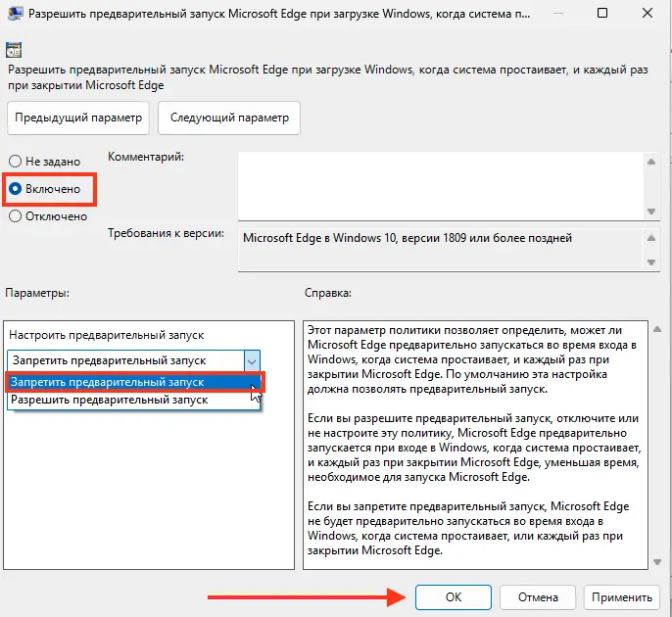Click the 'Применить' button
The height and width of the screenshot is (617, 672).
622,597
